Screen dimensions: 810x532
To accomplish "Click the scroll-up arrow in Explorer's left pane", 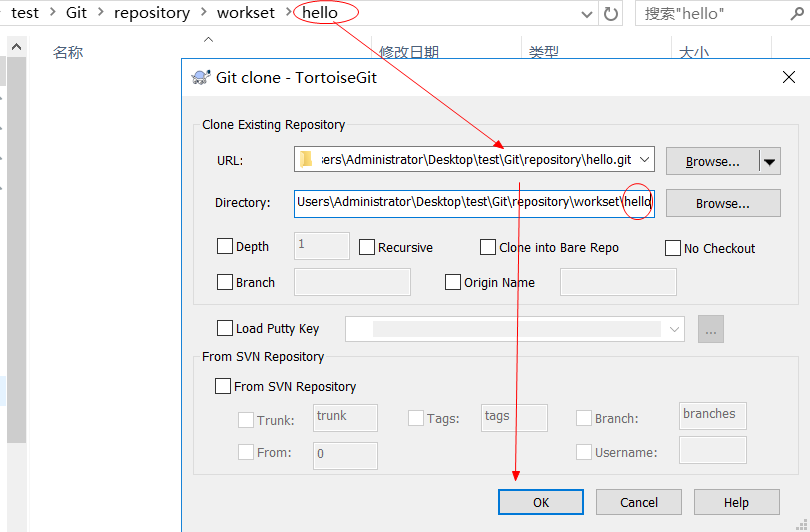I will (17, 47).
